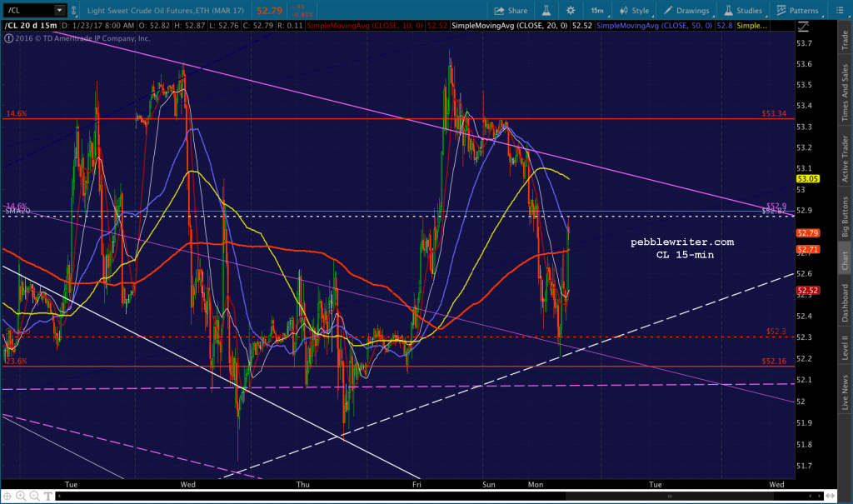The width and height of the screenshot is (853, 504).
Task: Click the zoom out magnifier icon
Action: pyautogui.click(x=34, y=496)
